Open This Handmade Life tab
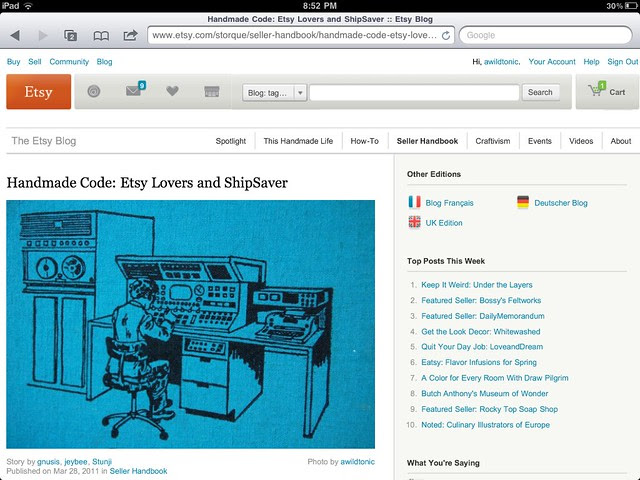 pyautogui.click(x=298, y=141)
